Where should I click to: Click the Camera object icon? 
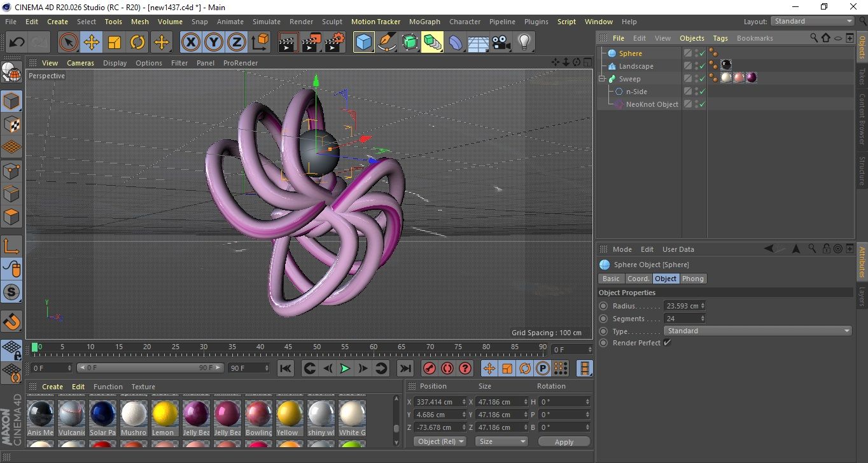pos(501,43)
